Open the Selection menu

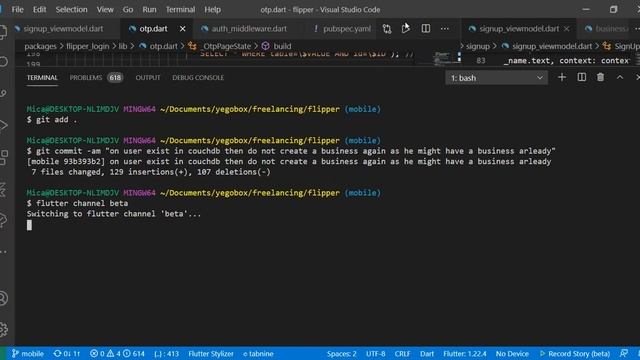(x=71, y=9)
